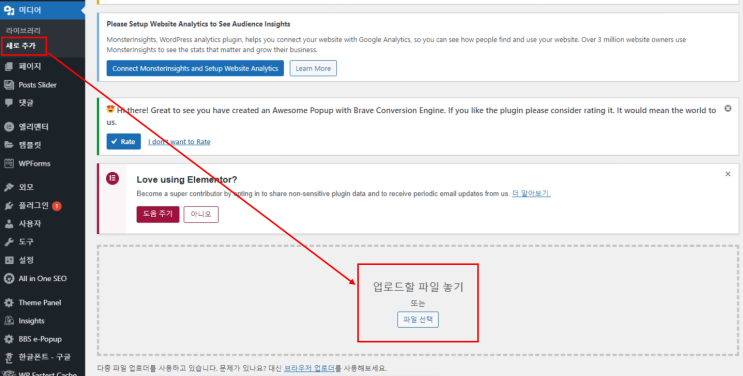
Task: Click the Elementor circle icon in sidebar
Action: [9, 127]
